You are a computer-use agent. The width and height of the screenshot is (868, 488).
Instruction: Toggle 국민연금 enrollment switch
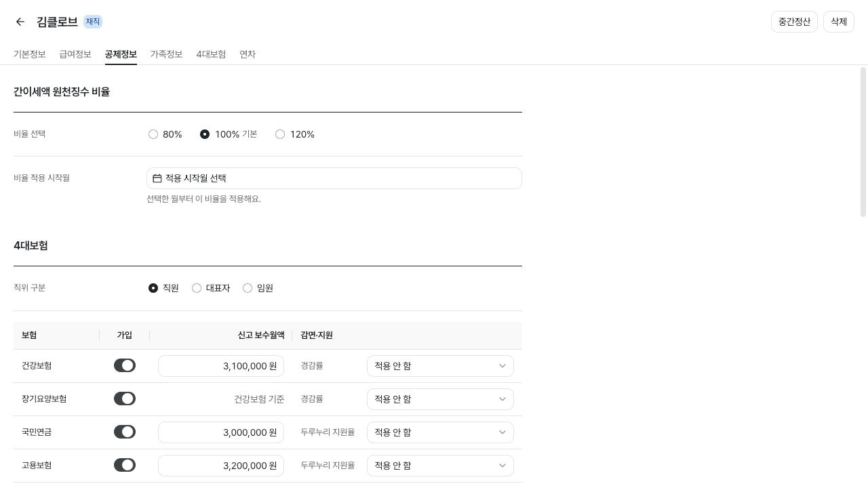coord(125,432)
